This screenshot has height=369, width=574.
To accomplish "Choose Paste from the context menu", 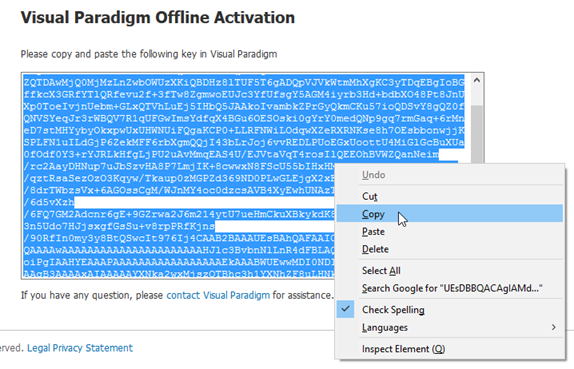I will pos(450,232).
